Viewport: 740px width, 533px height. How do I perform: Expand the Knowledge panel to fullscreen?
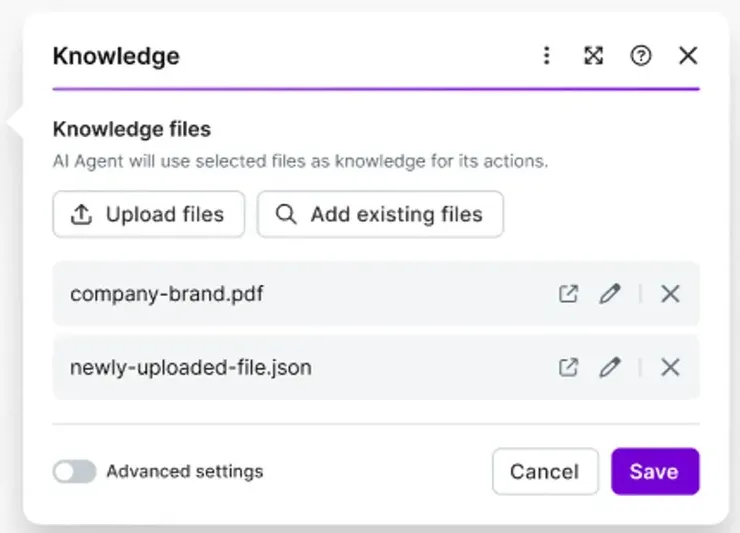pos(593,56)
